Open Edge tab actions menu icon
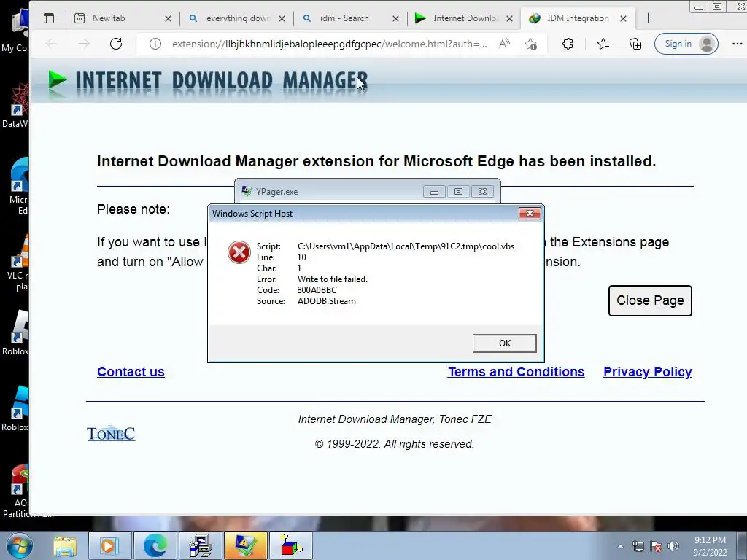The image size is (747, 560). 49,18
